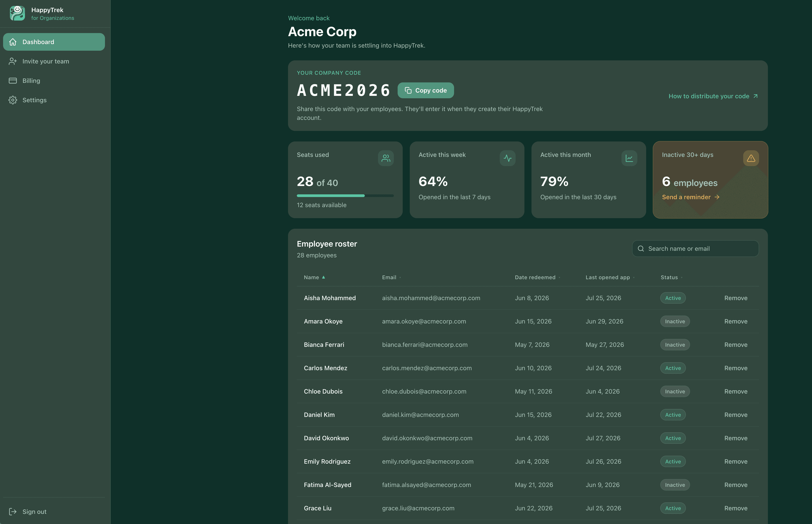This screenshot has width=812, height=524.
Task: Click the name Fatima Al-Sayed
Action: coord(327,485)
